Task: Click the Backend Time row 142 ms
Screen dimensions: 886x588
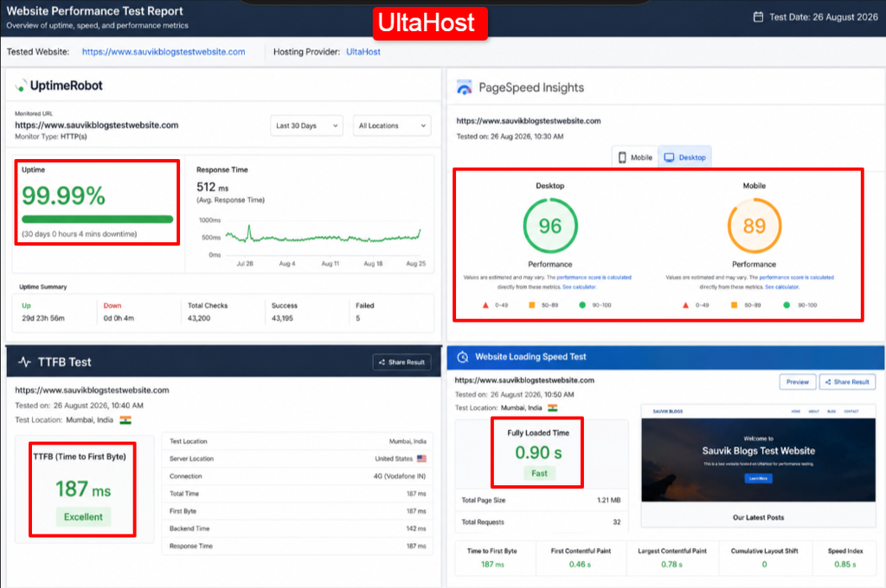Action: coord(298,528)
